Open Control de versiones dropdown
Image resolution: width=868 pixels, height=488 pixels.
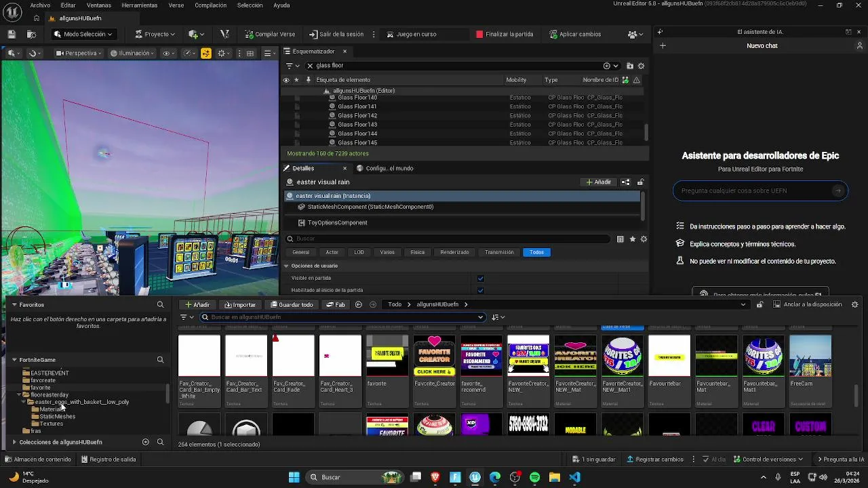point(769,459)
